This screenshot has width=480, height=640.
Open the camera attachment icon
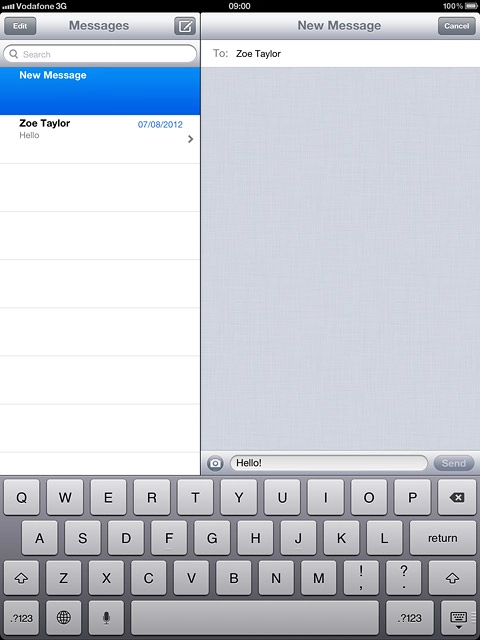click(x=215, y=463)
